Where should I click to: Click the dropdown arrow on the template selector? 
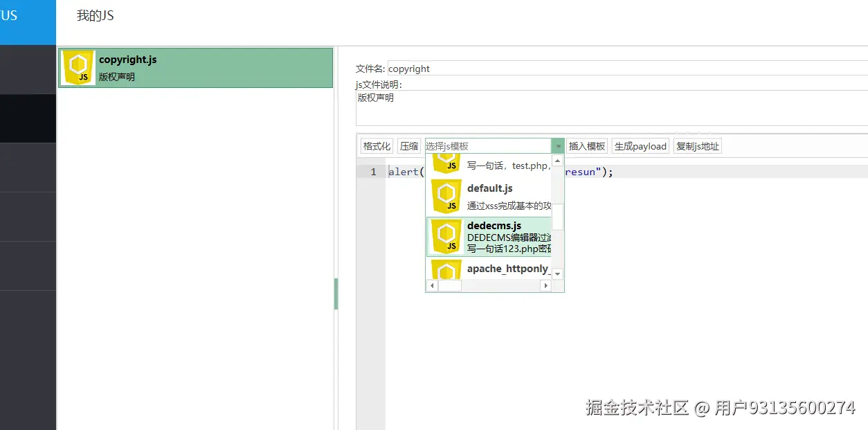pos(558,145)
